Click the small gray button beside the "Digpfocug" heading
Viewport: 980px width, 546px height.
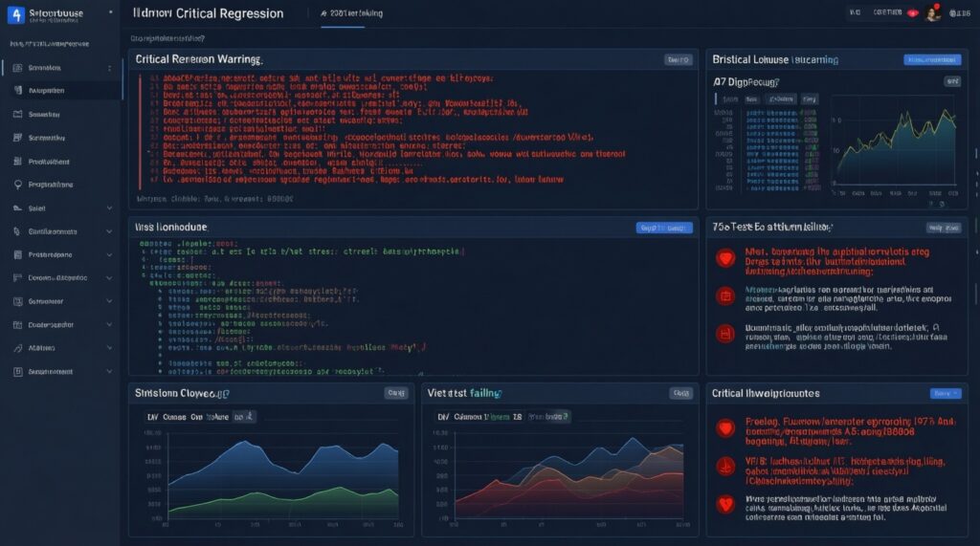[x=952, y=82]
